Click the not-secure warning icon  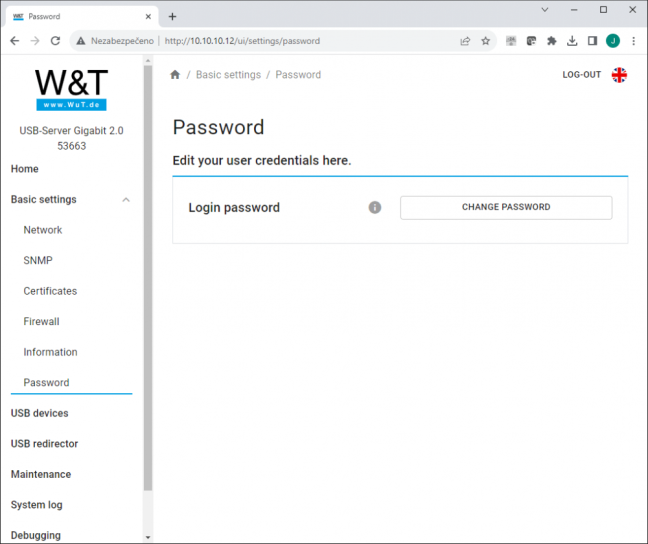pyautogui.click(x=81, y=41)
